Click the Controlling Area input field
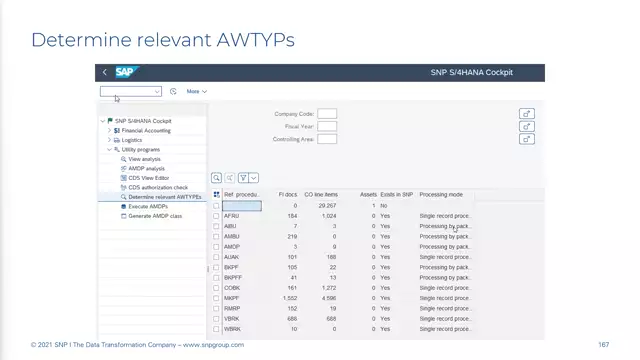The image size is (640, 360). pos(327,139)
